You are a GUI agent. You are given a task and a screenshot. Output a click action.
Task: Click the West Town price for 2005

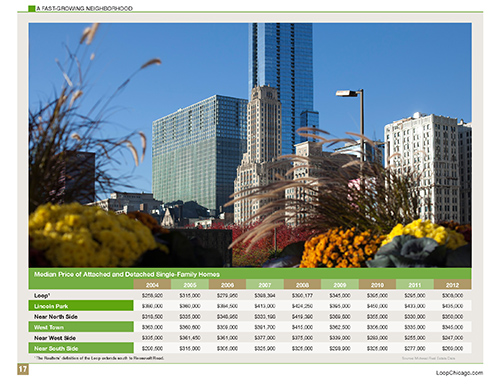point(190,327)
